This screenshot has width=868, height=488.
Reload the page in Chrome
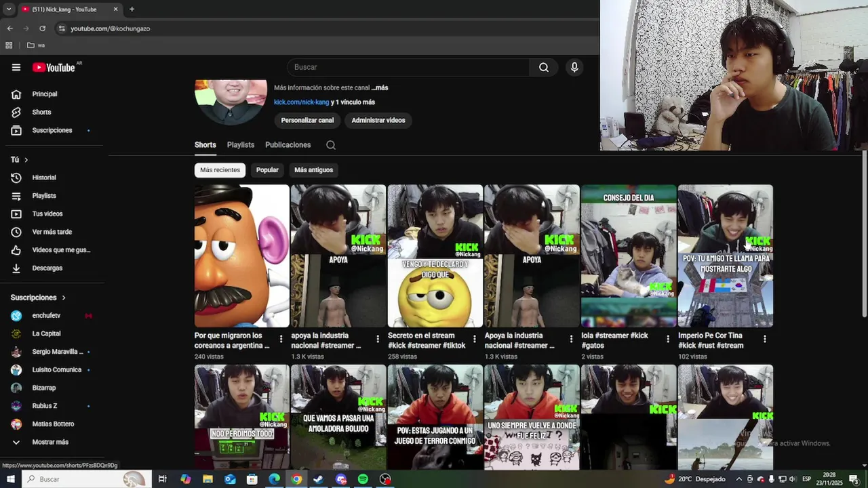tap(42, 28)
